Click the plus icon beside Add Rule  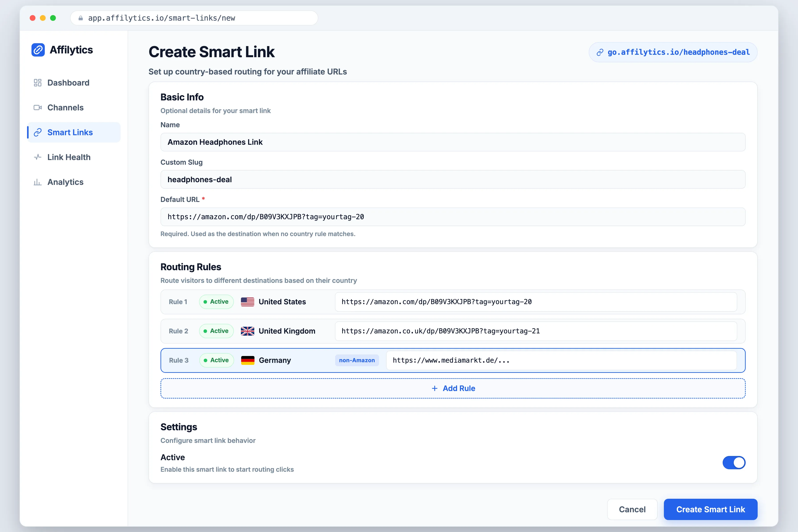tap(434, 389)
